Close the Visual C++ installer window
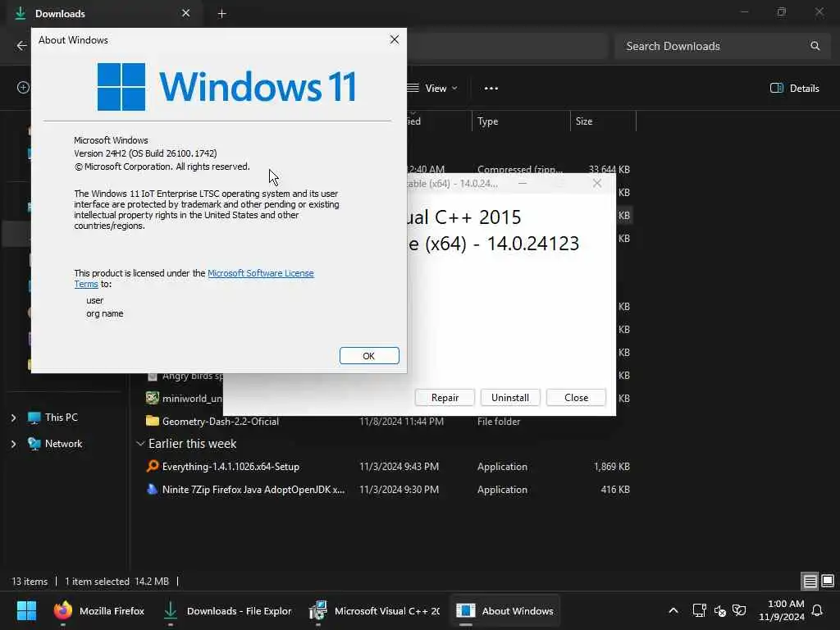Viewport: 840px width, 630px height. click(x=597, y=184)
